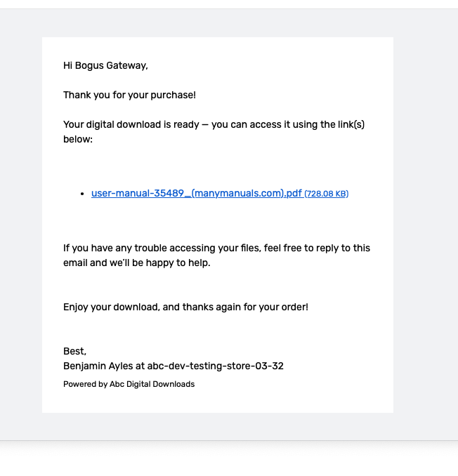This screenshot has height=476, width=458.
Task: Click the "Powered by Abc Digital Downloads" footer
Action: click(129, 384)
